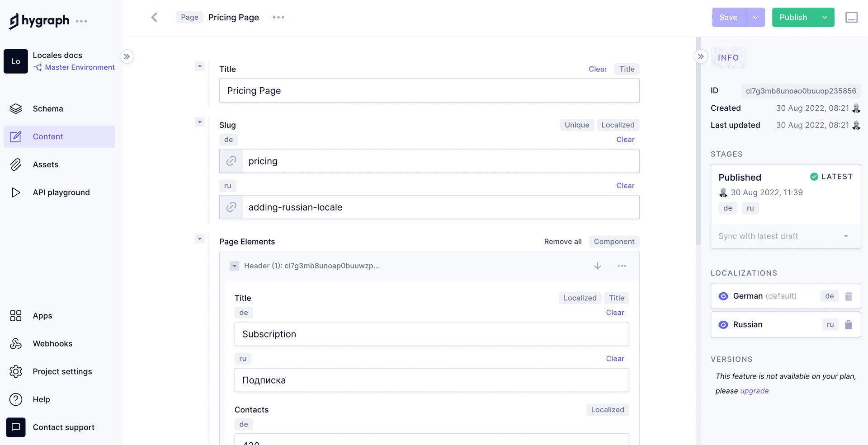The image size is (868, 445).
Task: Clear the ru slug value
Action: point(625,186)
